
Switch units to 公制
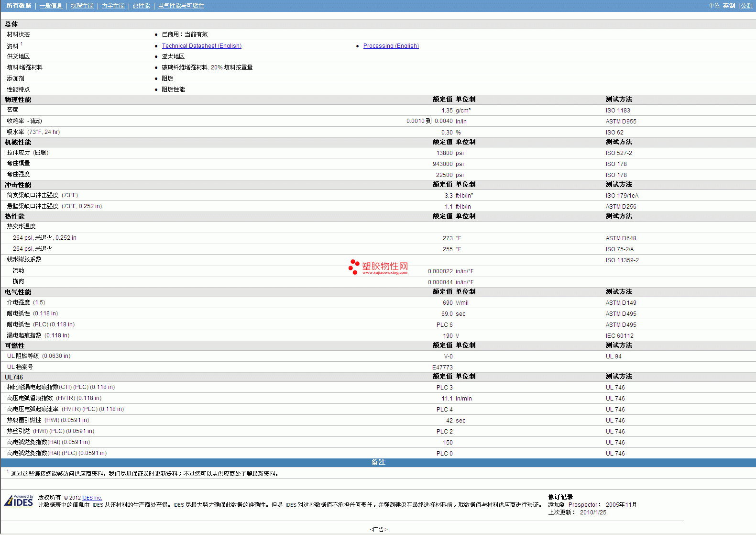746,6
